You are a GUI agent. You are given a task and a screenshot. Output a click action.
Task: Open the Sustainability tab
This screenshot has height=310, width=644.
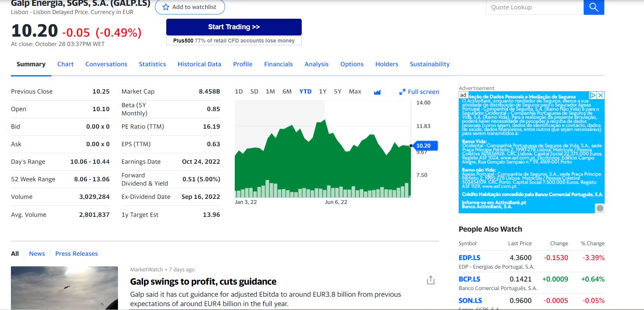pos(429,64)
